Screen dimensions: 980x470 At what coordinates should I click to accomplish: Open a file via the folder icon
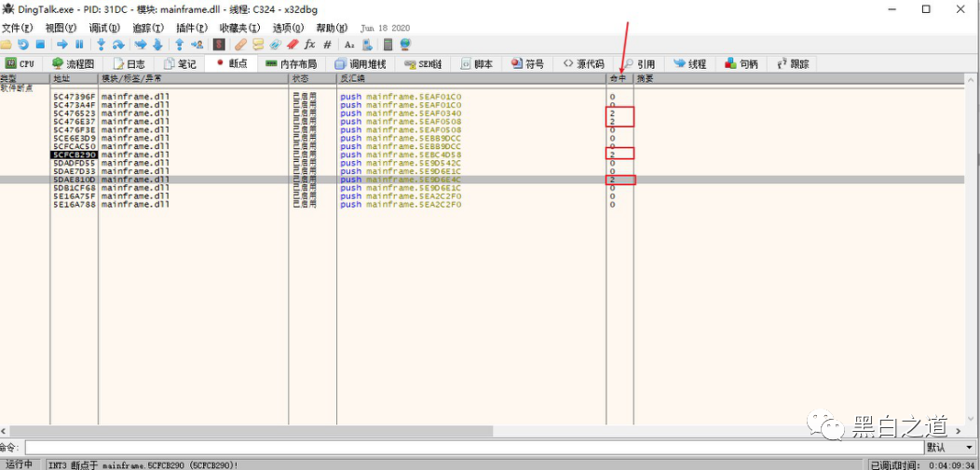pos(7,45)
